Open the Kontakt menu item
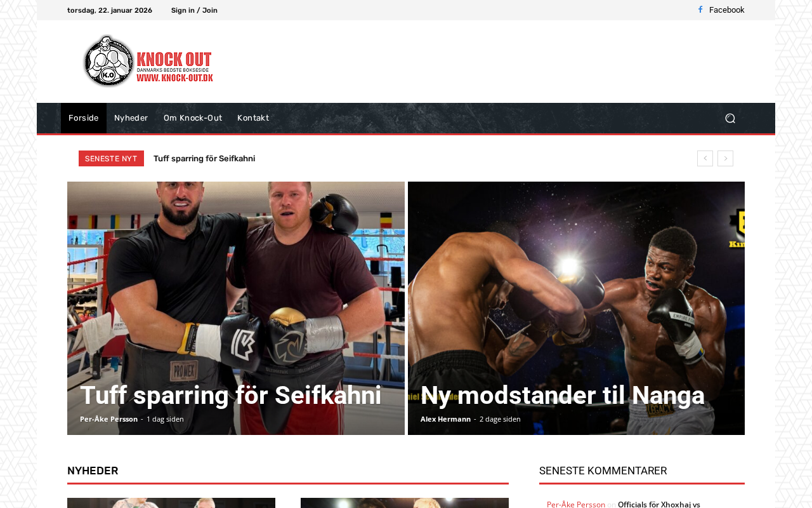Viewport: 812px width, 508px height. pyautogui.click(x=253, y=118)
